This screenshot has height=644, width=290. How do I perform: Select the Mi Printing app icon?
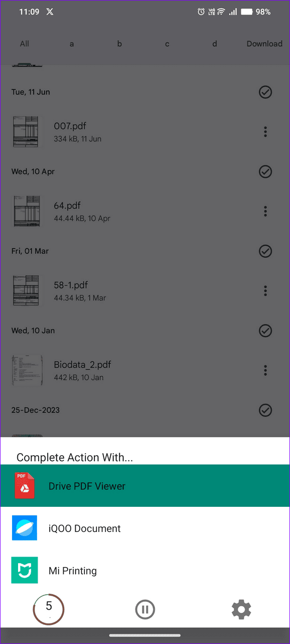(x=25, y=570)
